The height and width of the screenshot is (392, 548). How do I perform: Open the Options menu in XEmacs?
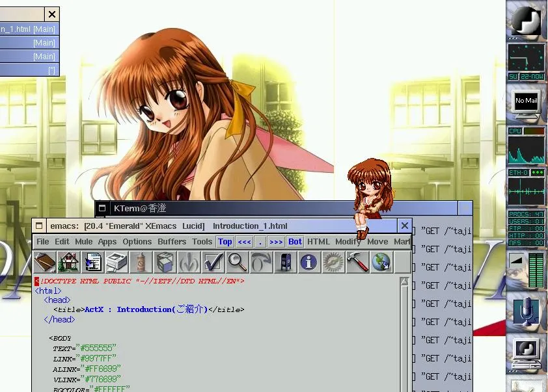pyautogui.click(x=137, y=242)
